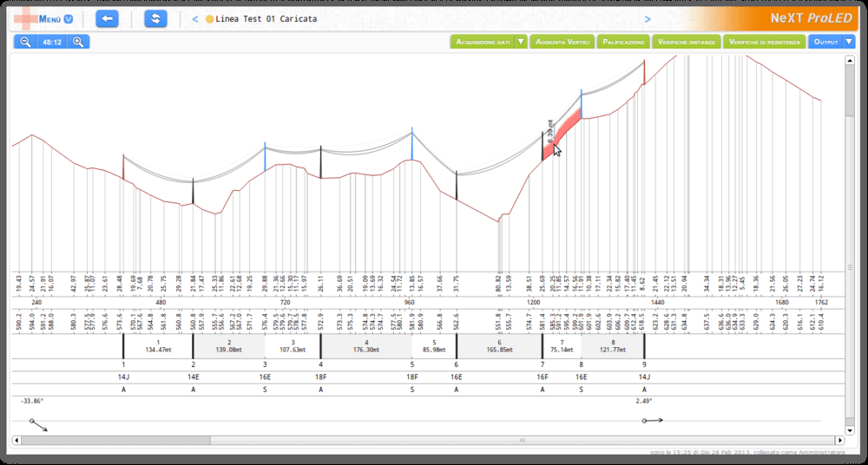This screenshot has height=465, width=868.
Task: Click the vertical scrollbar up arrow
Action: click(x=850, y=60)
